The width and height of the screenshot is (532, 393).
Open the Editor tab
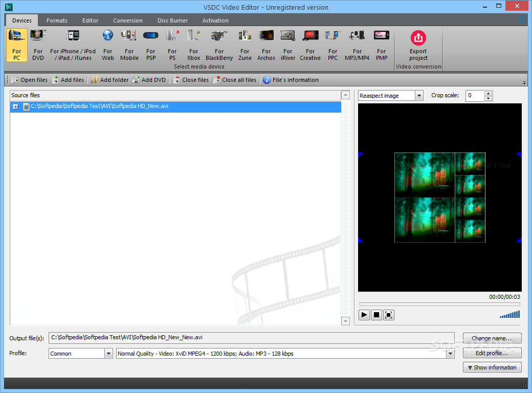pyautogui.click(x=90, y=20)
